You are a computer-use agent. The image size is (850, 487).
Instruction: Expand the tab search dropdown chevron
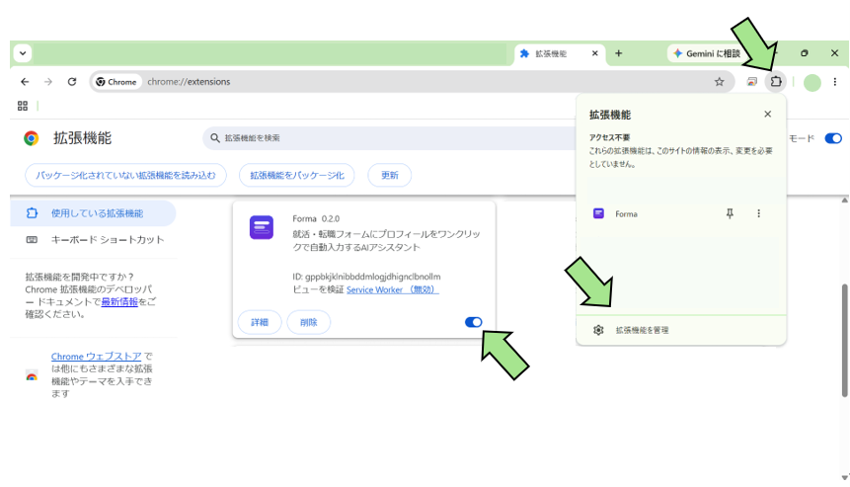point(23,53)
